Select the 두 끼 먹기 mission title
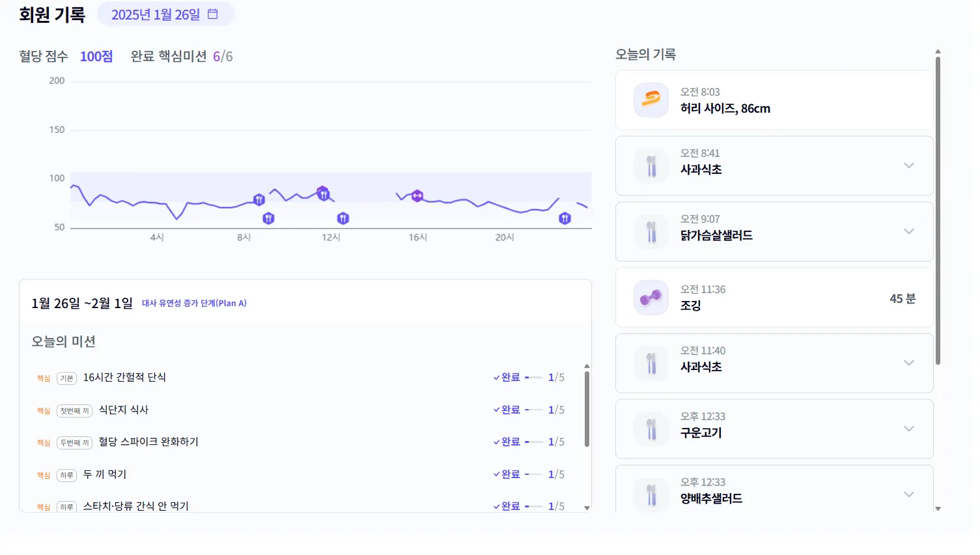This screenshot has height=555, width=980. coord(105,474)
